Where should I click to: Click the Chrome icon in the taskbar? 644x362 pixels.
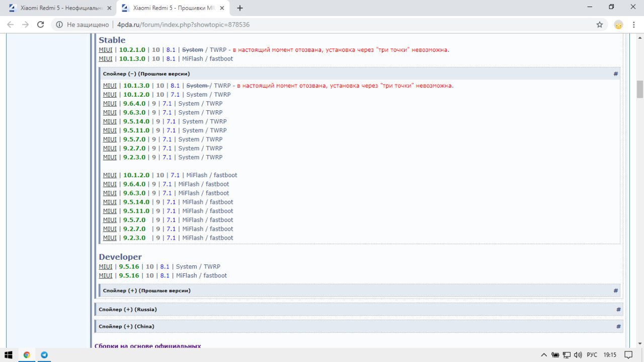(27, 354)
